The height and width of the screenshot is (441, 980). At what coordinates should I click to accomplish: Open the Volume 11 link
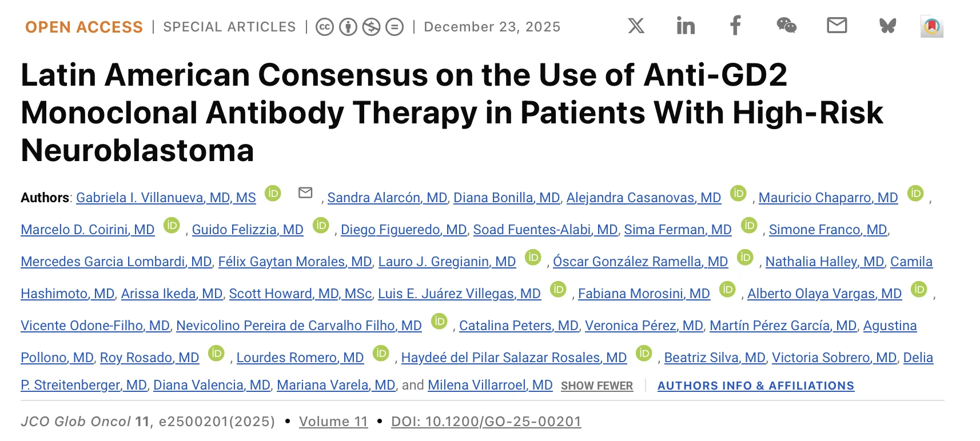tap(334, 422)
